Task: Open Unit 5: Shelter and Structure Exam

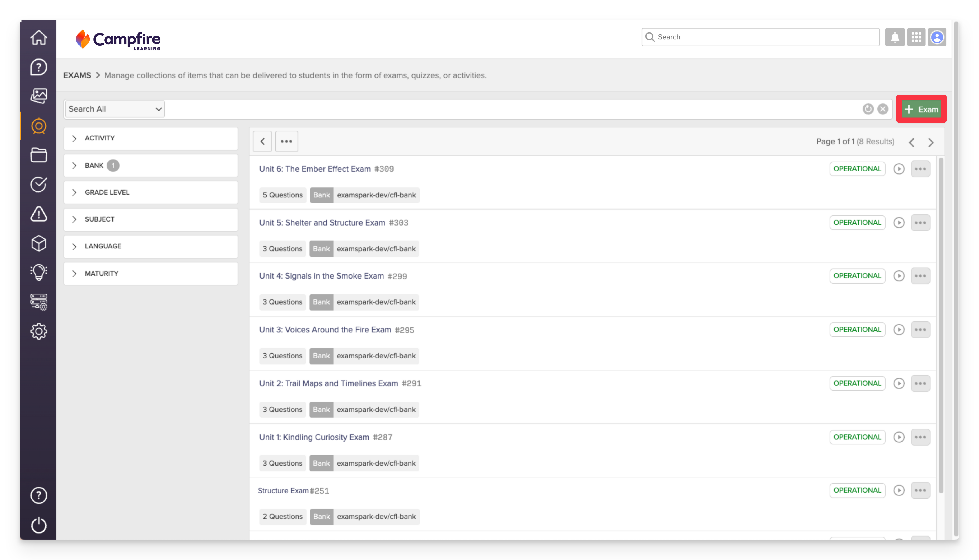Action: (x=322, y=223)
